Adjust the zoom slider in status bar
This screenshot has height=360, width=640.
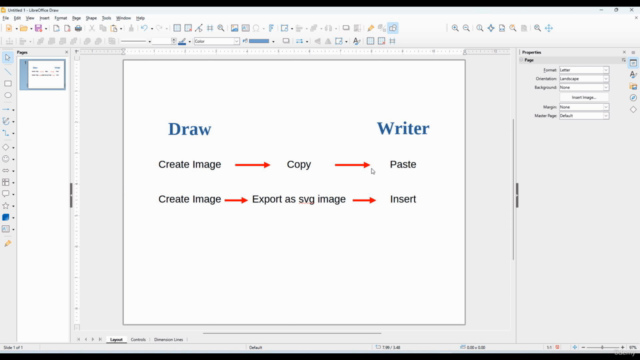click(x=602, y=347)
